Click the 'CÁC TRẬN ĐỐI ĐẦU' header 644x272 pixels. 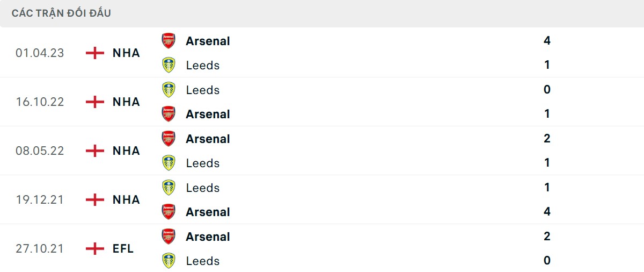coord(61,13)
